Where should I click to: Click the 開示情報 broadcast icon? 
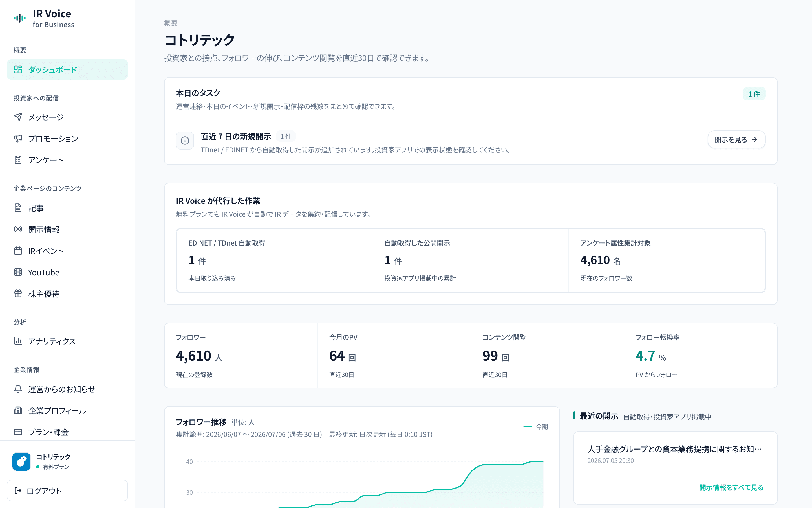click(x=18, y=229)
